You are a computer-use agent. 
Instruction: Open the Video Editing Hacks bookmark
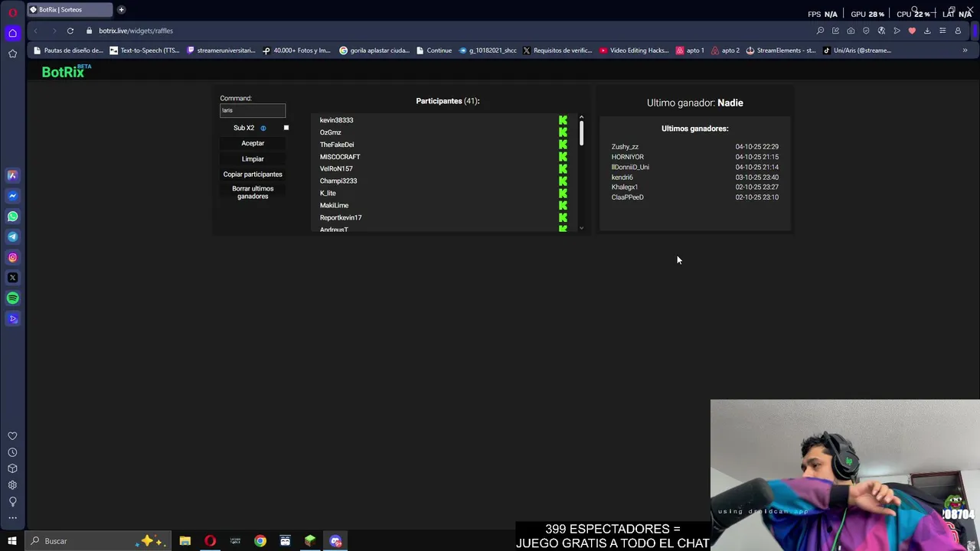(x=634, y=51)
